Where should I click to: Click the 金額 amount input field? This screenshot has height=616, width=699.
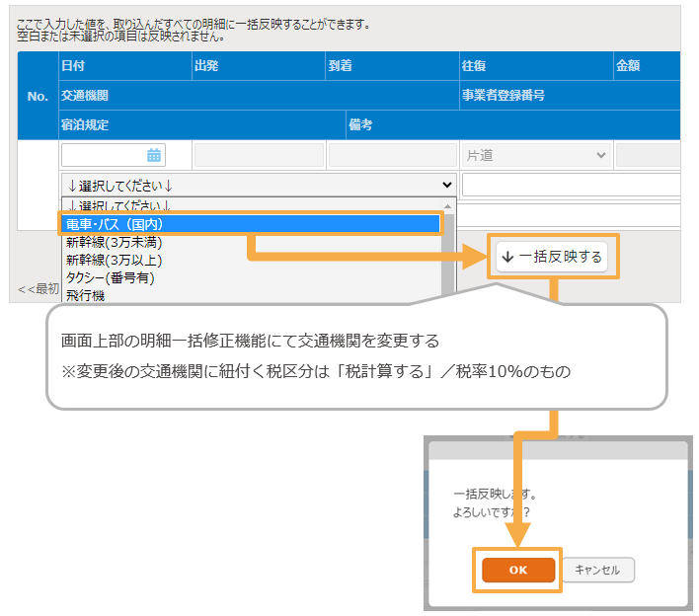(649, 155)
